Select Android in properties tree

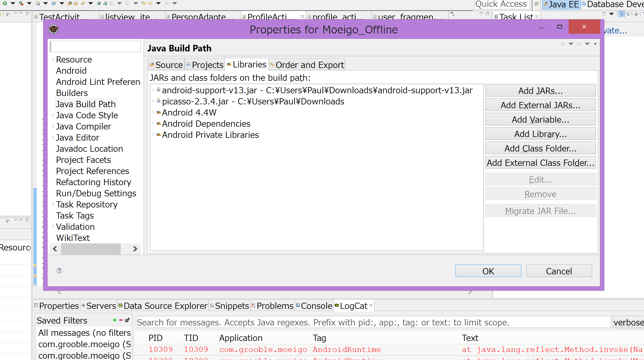pyautogui.click(x=71, y=70)
